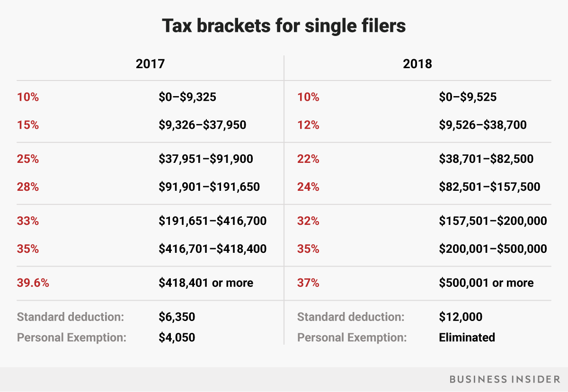Click the $4,050 personal exemption amount
This screenshot has width=568, height=392.
point(177,338)
